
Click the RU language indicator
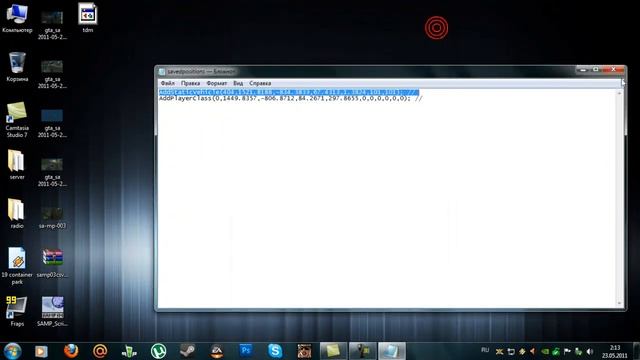tap(485, 350)
